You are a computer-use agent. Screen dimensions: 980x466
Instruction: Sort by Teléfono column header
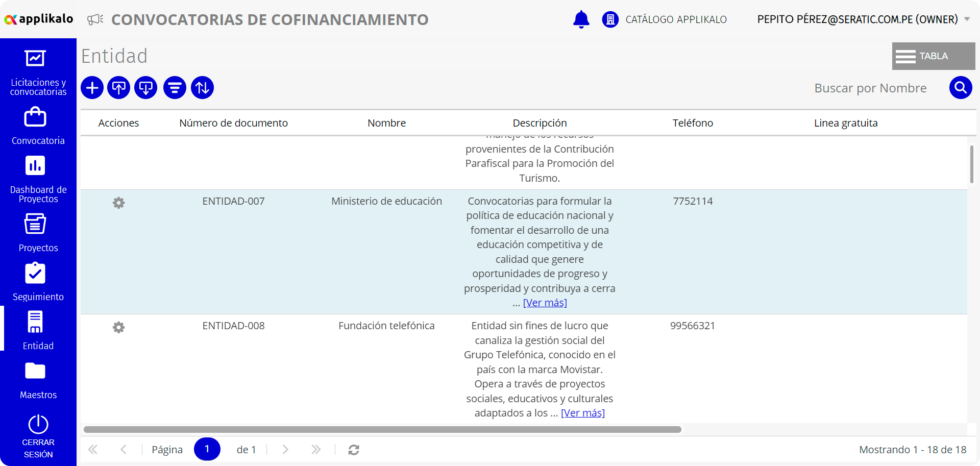click(693, 123)
